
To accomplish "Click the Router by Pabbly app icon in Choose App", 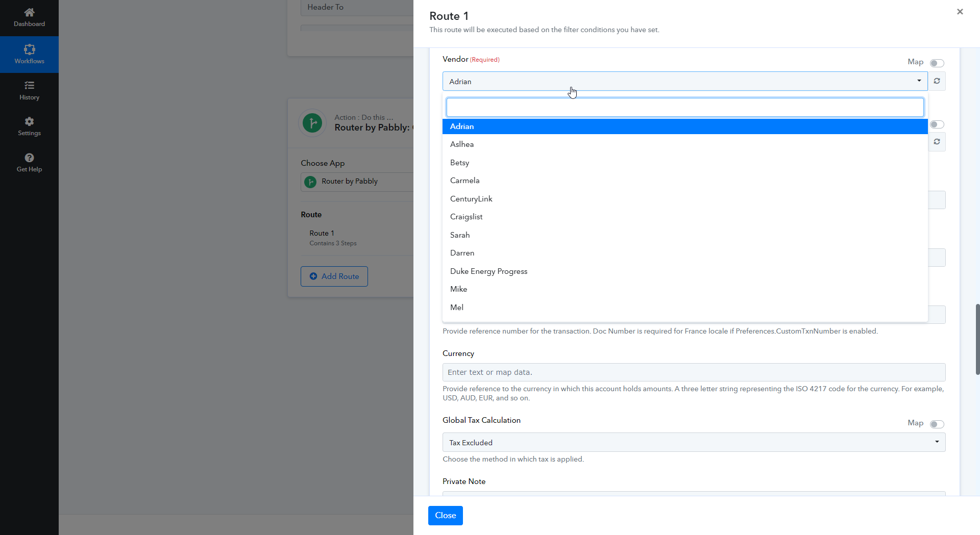I will [310, 182].
